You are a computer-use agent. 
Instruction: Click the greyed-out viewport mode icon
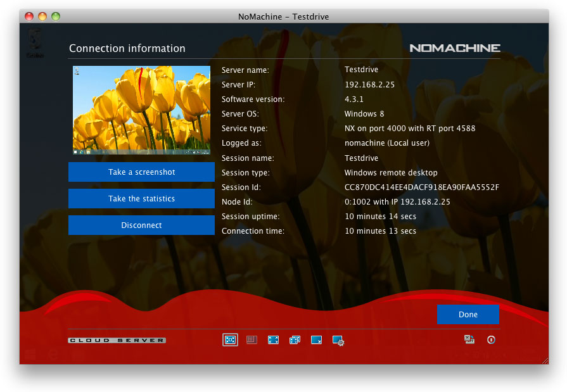252,340
